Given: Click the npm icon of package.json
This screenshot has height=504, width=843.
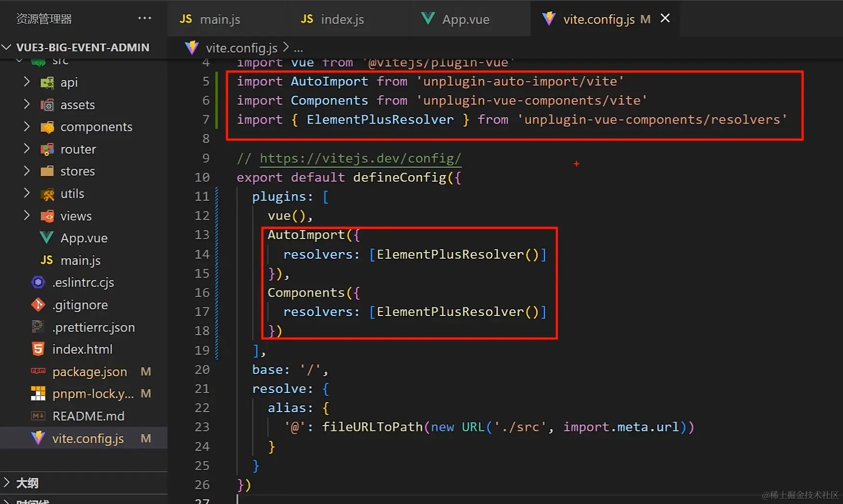Looking at the screenshot, I should (38, 371).
